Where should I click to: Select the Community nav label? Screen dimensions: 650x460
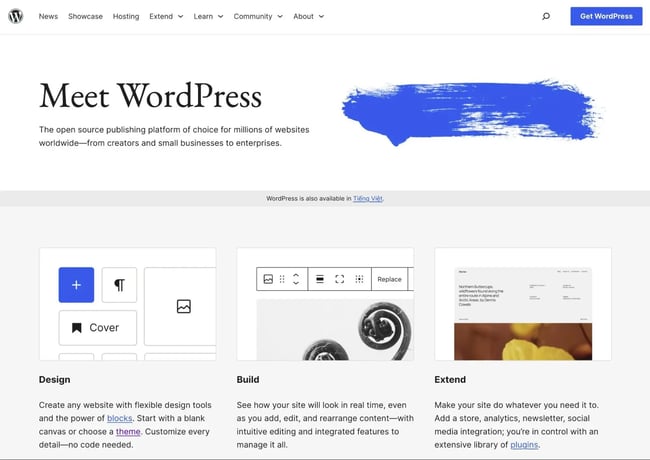pos(253,16)
